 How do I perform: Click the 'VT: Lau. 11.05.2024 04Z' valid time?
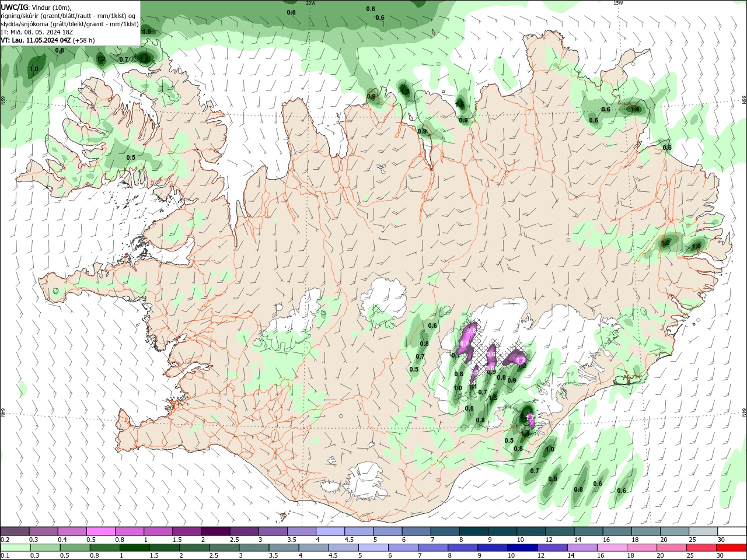click(x=36, y=40)
